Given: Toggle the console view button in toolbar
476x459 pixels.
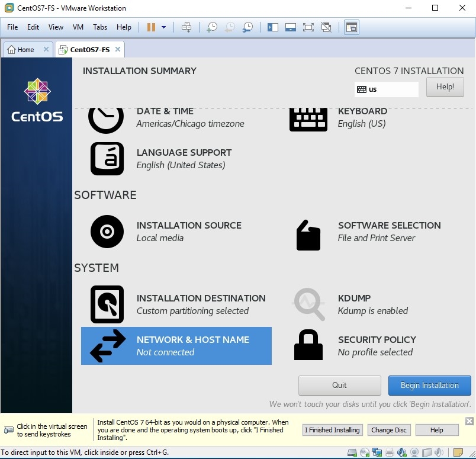Looking at the screenshot, I should coord(352,27).
